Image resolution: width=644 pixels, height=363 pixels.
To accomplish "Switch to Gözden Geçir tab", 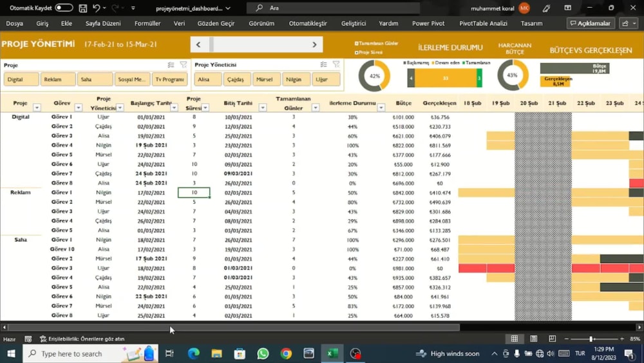I will (216, 23).
